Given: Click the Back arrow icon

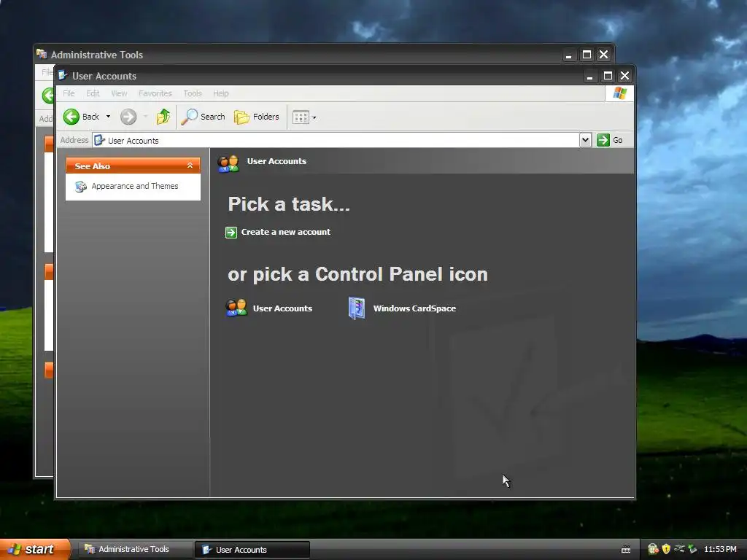Looking at the screenshot, I should pos(71,117).
